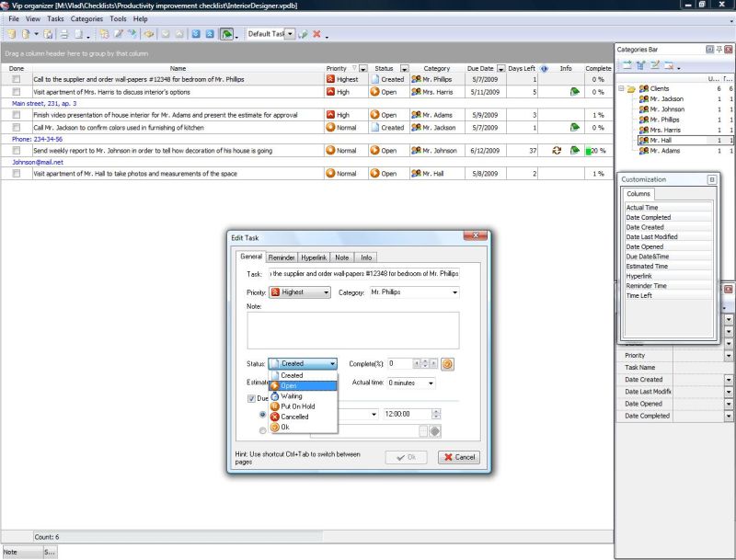Click recurrence icon in Mr. Johnson task row
Image resolution: width=736 pixels, height=560 pixels.
557,150
